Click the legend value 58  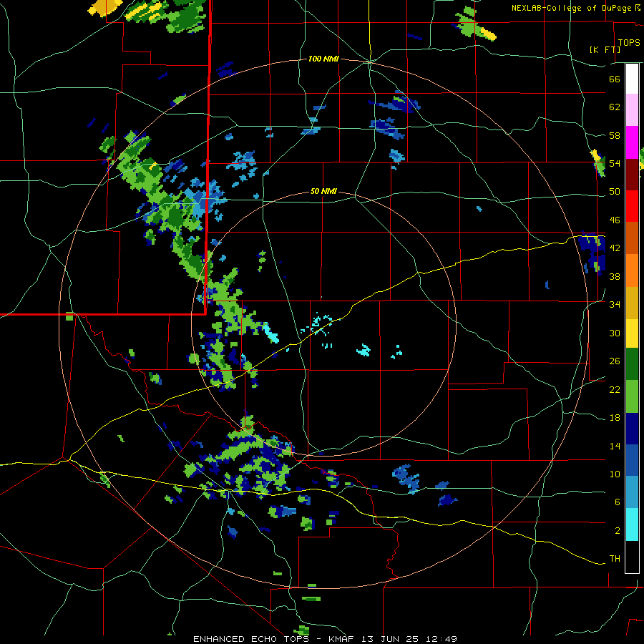615,135
